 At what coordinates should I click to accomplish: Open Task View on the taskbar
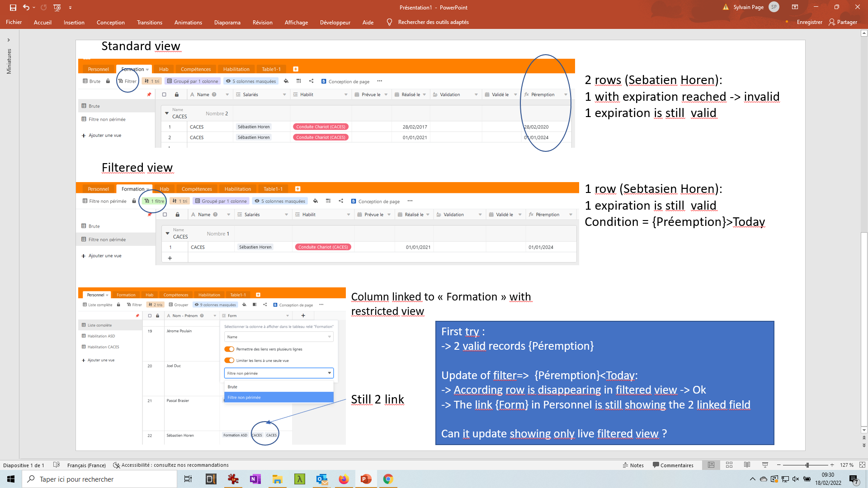tap(188, 479)
